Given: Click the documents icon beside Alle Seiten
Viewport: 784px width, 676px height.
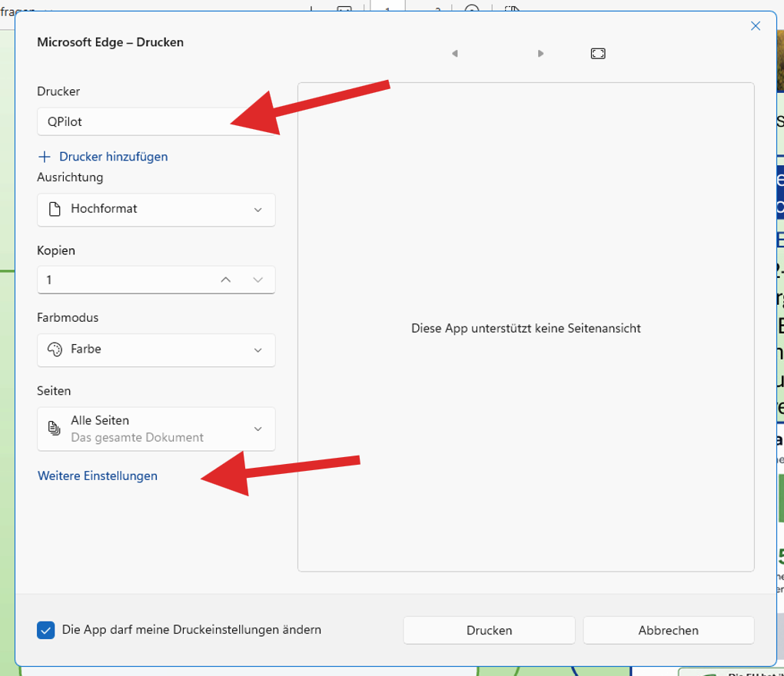Looking at the screenshot, I should [x=55, y=428].
